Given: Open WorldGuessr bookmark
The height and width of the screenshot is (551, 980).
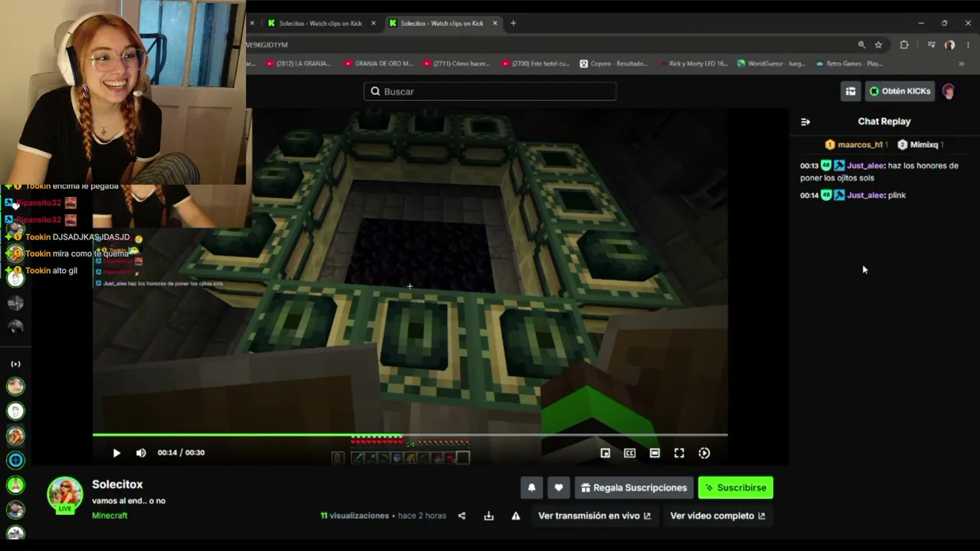Looking at the screenshot, I should click(x=771, y=64).
